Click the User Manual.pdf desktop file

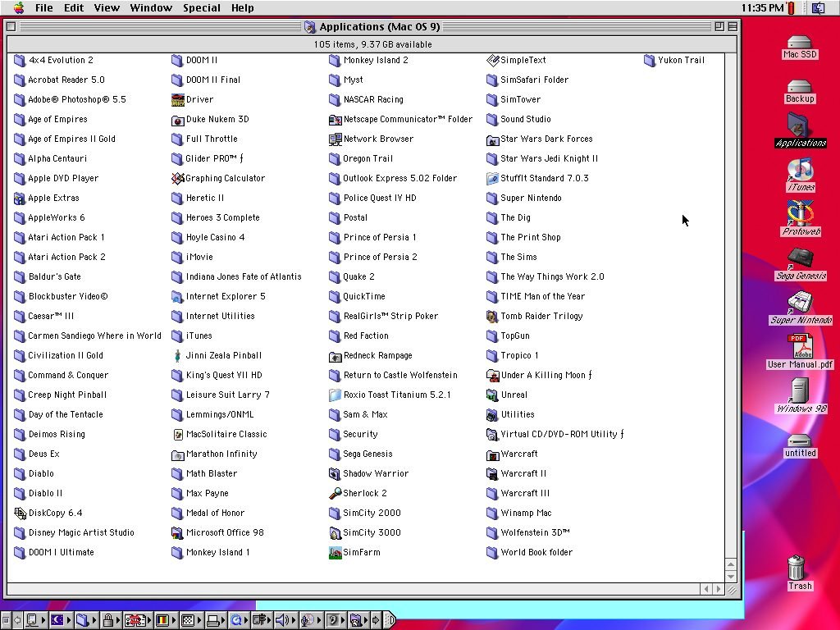(x=801, y=351)
